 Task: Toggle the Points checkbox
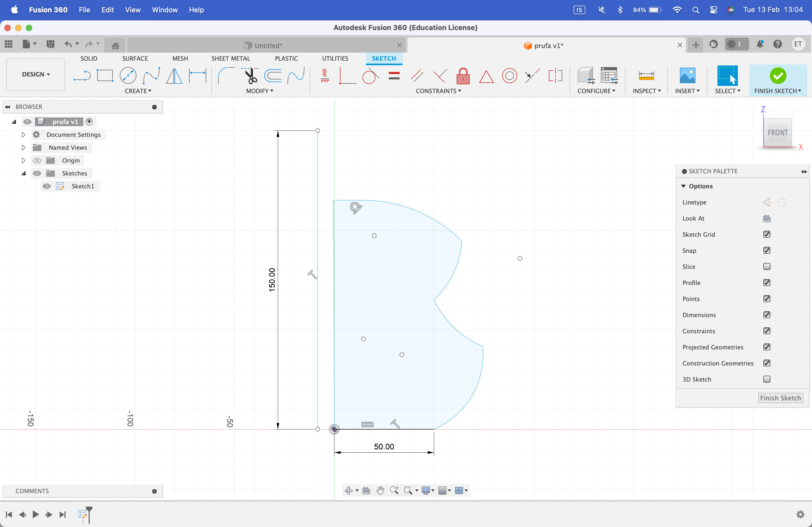pyautogui.click(x=767, y=299)
